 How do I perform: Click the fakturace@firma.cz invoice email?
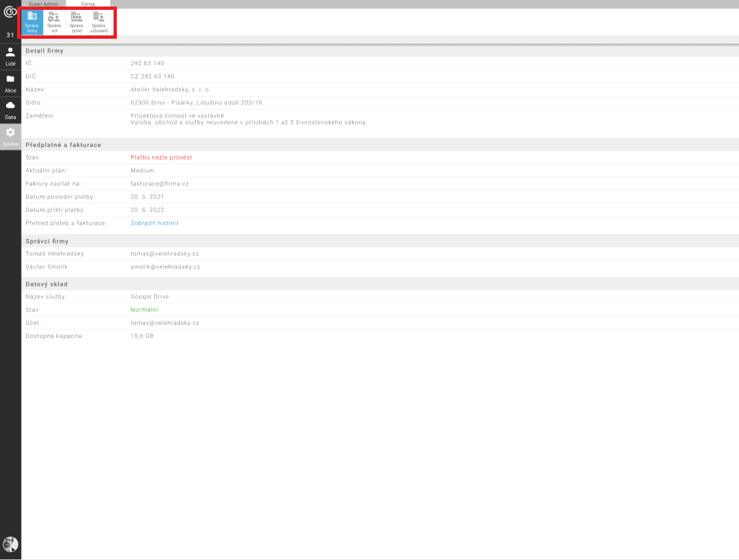(159, 184)
